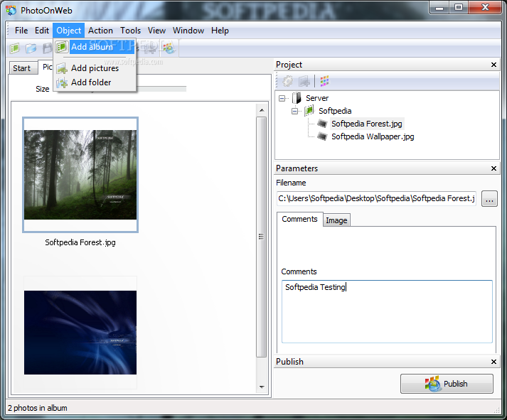Click the Softpedia album icon in the tree
Image resolution: width=507 pixels, height=420 pixels.
tap(309, 111)
